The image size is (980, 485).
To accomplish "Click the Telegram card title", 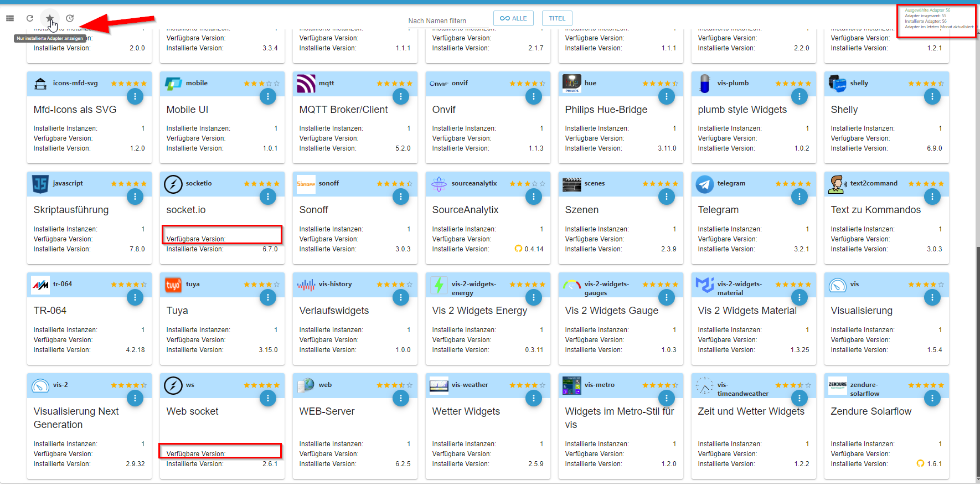I will coord(718,210).
